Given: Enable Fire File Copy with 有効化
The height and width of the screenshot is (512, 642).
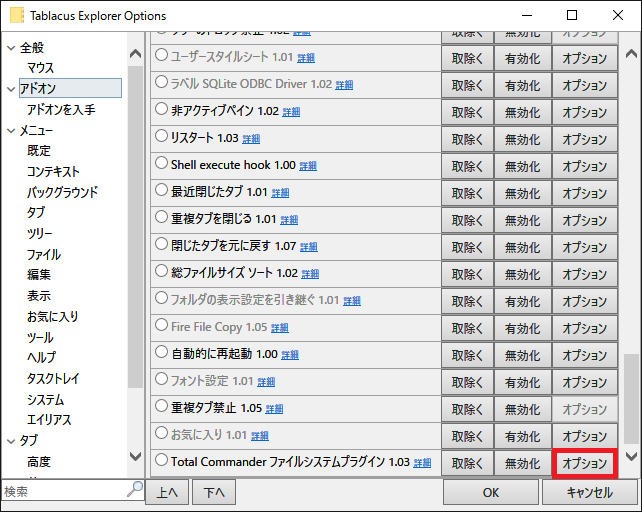Looking at the screenshot, I should 522,328.
